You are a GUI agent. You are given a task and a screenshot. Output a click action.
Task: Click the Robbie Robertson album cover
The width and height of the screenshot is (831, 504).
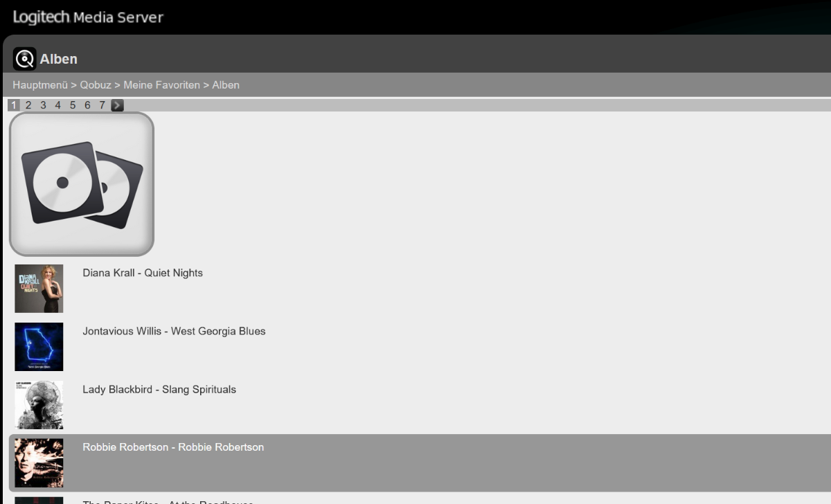[39, 463]
